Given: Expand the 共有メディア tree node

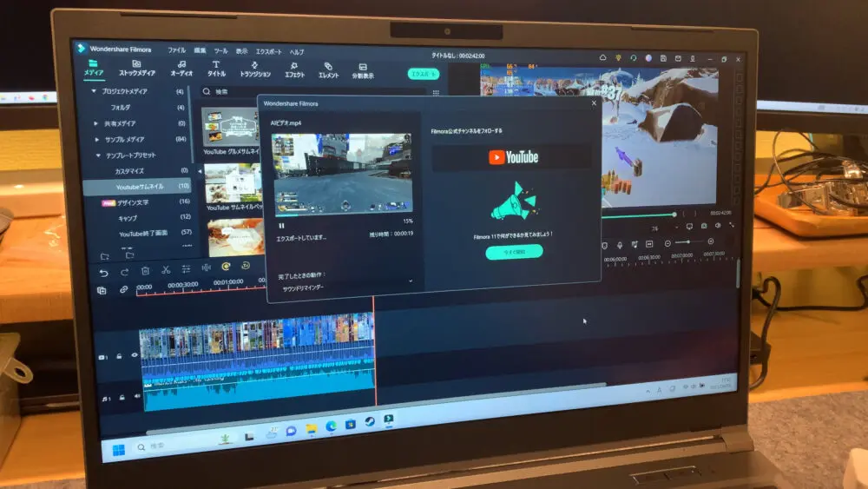Looking at the screenshot, I should click(x=95, y=123).
